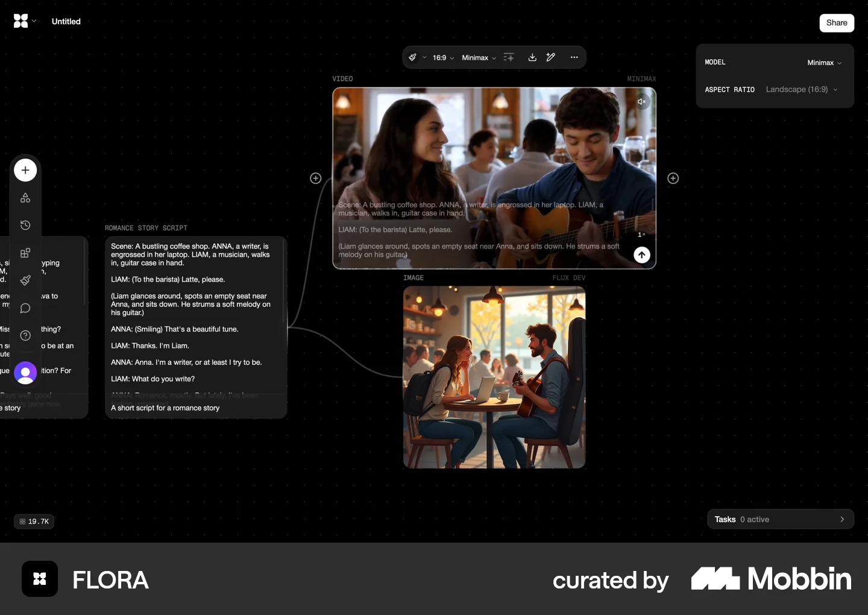Screen dimensions: 868x615
Task: Click the paintbrush style icon in video toolbar
Action: click(x=413, y=57)
